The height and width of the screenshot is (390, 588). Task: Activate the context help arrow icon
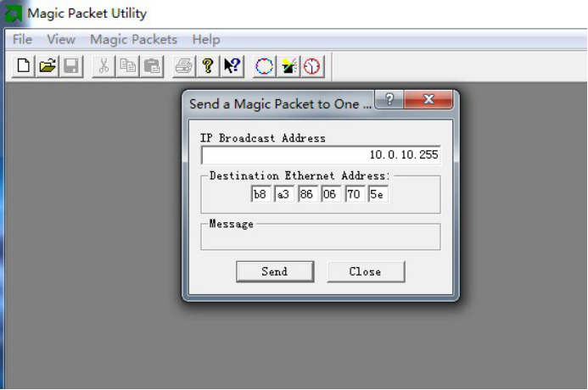[232, 66]
